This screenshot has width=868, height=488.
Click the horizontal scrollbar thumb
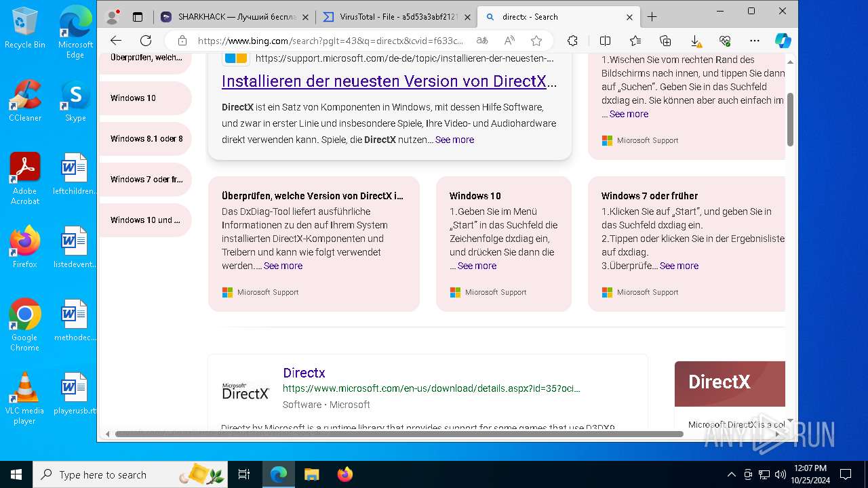[399, 434]
